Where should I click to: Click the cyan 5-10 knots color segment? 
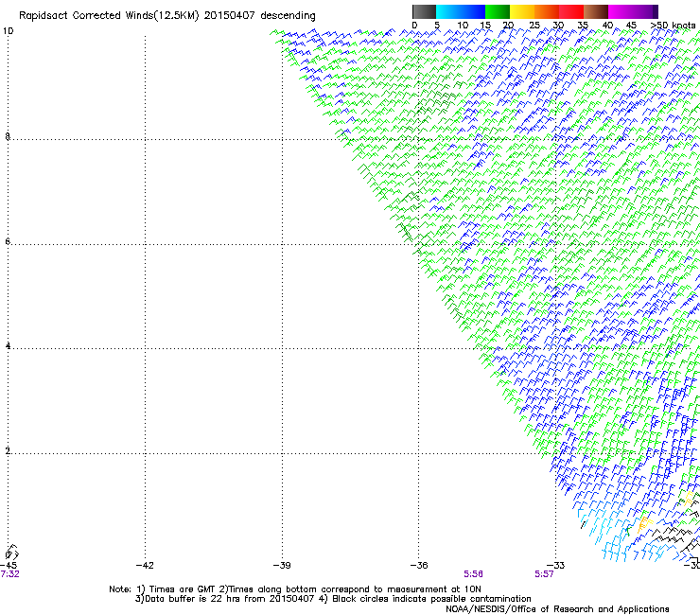point(448,11)
